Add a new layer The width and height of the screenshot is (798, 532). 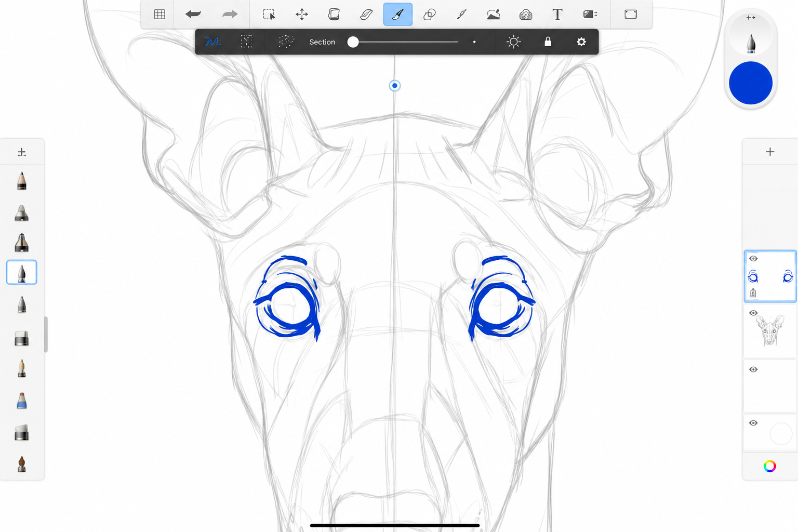(770, 152)
